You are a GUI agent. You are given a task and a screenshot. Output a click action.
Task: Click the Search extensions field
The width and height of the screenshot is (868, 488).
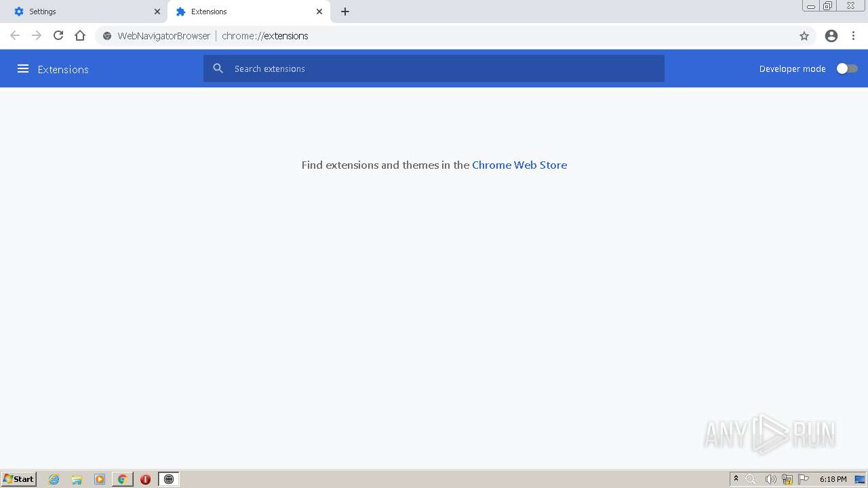(x=434, y=68)
